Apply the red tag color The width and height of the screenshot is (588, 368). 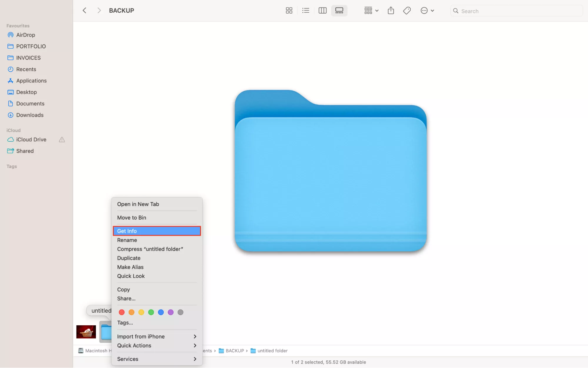(121, 312)
